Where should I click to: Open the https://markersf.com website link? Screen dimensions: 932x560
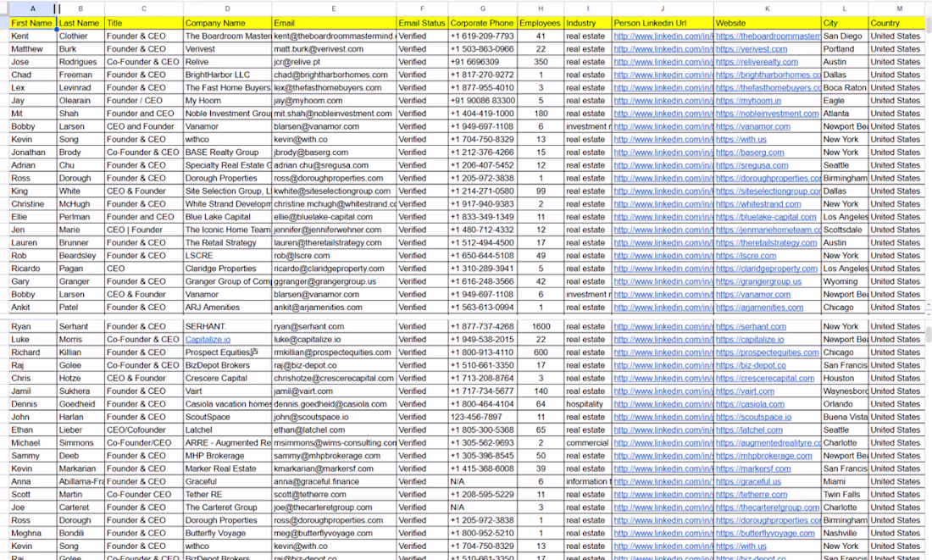(752, 469)
